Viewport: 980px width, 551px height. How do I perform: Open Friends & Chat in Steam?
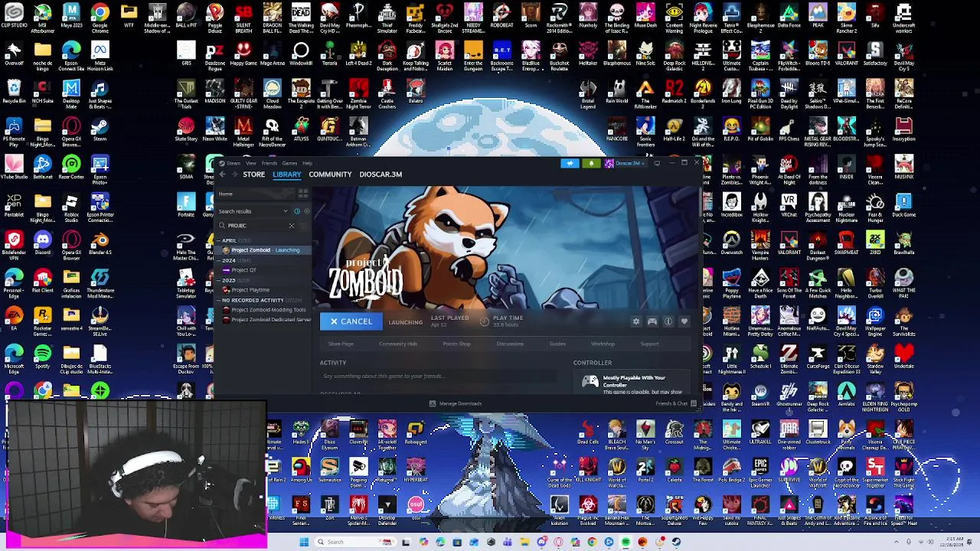(675, 403)
